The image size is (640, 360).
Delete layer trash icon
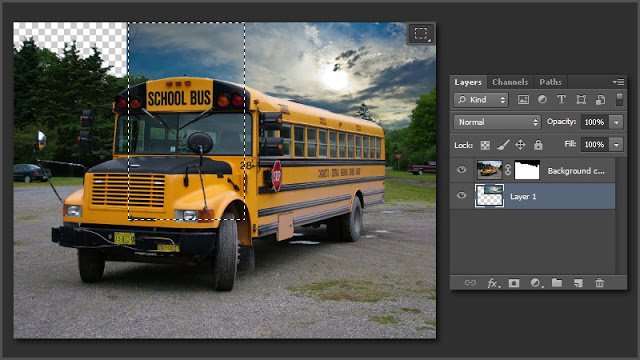599,282
